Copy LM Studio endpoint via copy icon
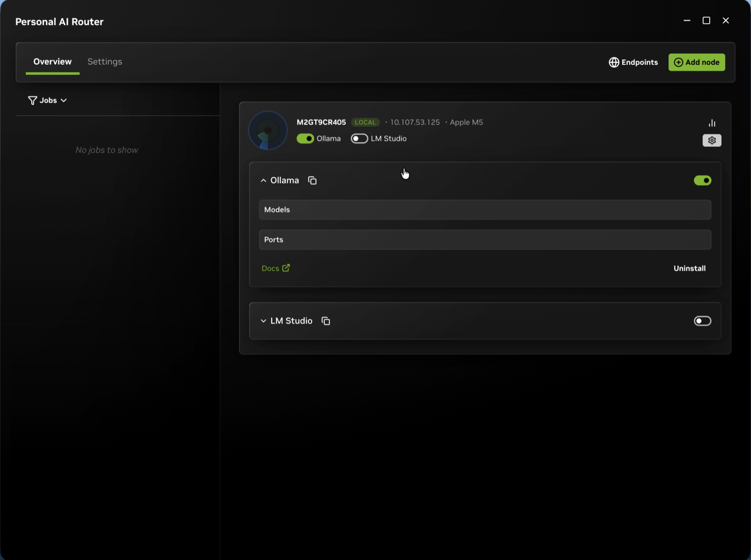 (326, 321)
